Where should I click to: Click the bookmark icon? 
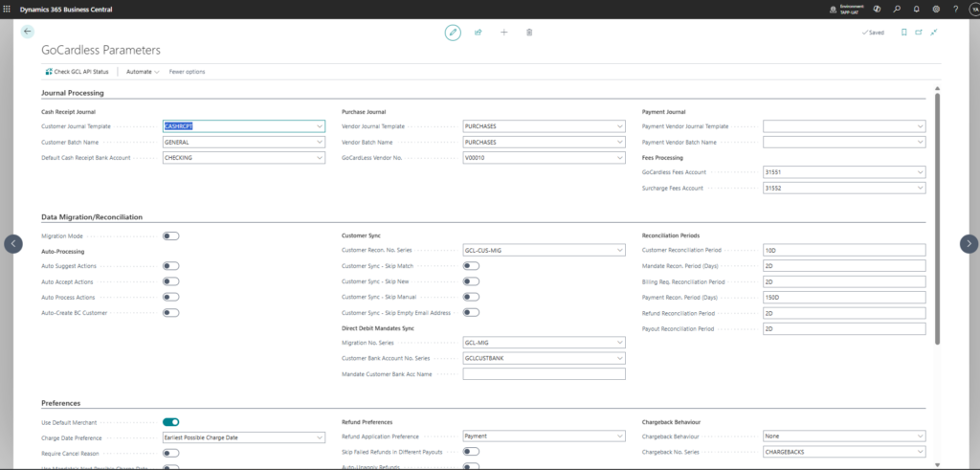[x=903, y=32]
